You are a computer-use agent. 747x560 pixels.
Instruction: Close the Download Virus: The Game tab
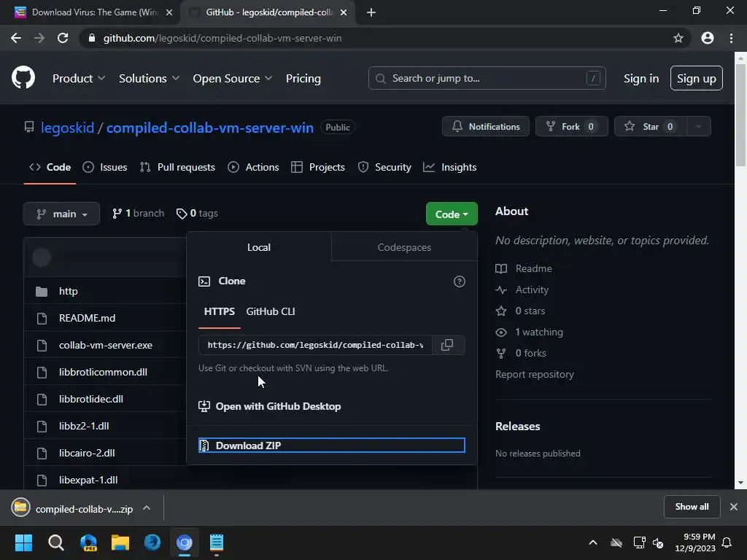click(169, 12)
